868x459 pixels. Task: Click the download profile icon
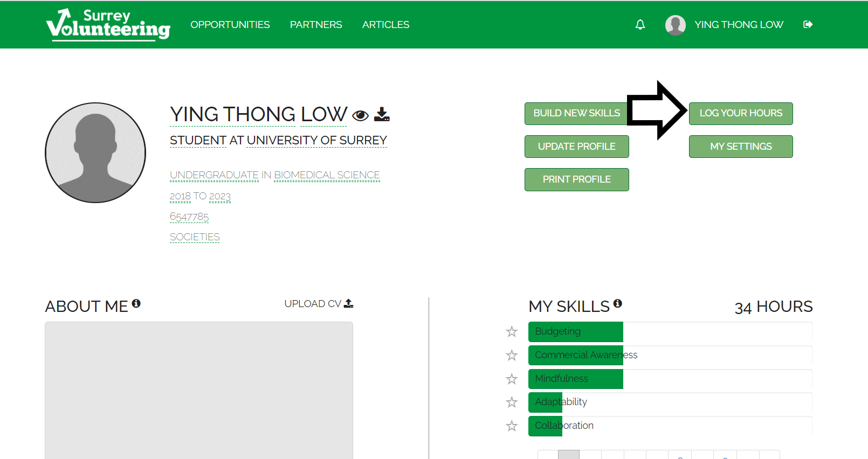pos(382,114)
